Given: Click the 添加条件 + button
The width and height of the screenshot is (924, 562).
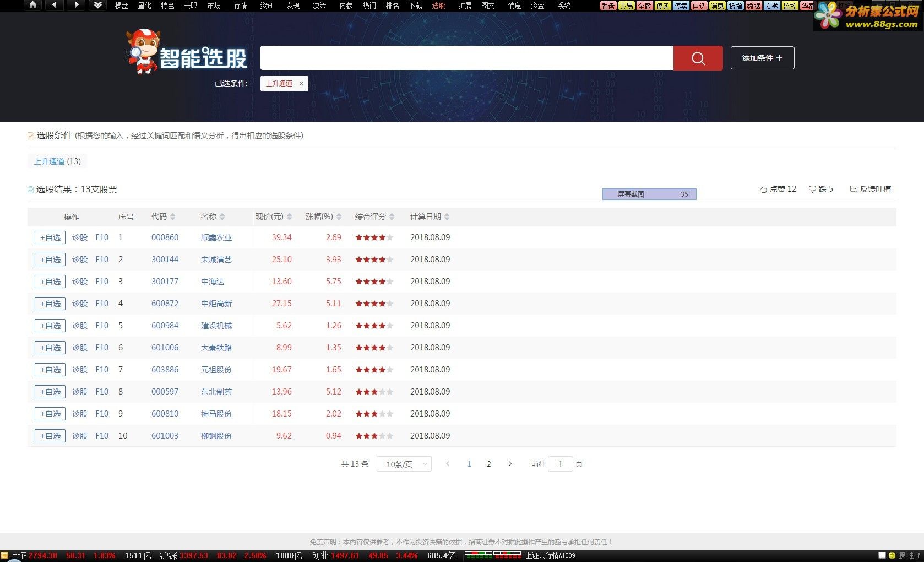Looking at the screenshot, I should tap(762, 58).
